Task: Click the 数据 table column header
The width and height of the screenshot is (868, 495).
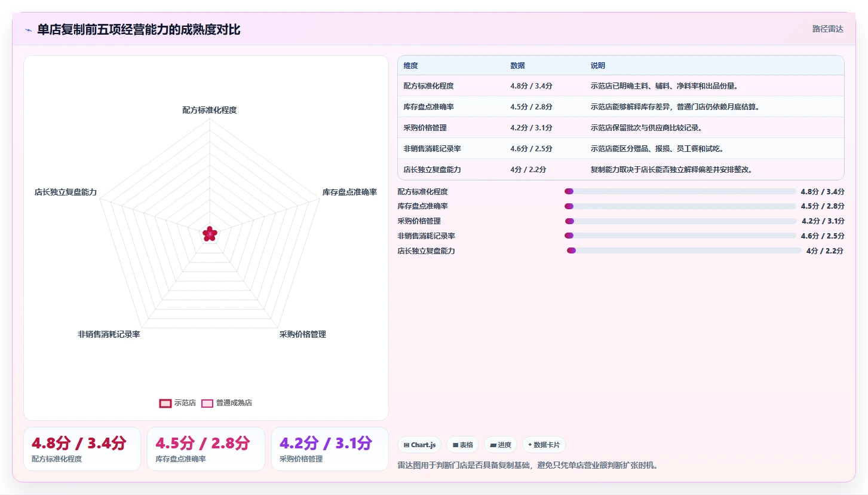Action: (x=517, y=65)
